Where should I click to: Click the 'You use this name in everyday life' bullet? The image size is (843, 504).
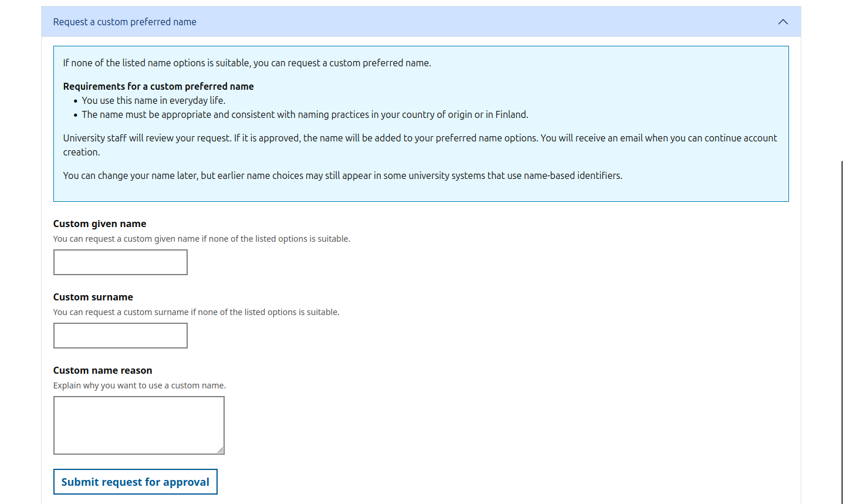click(x=154, y=100)
